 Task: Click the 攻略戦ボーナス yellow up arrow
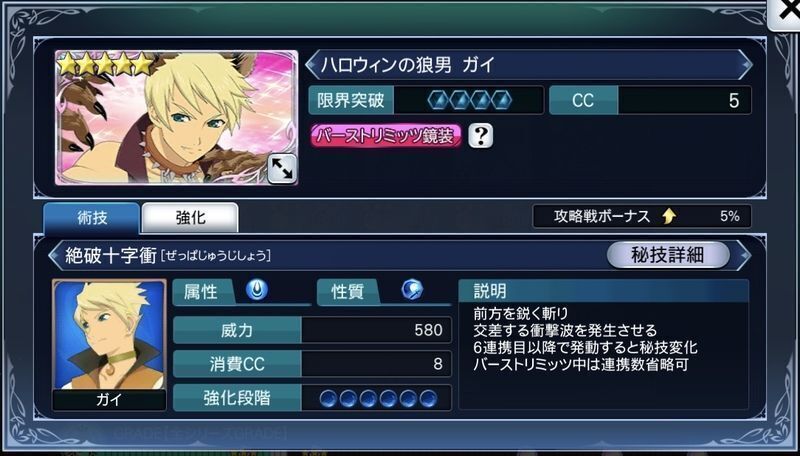pos(669,216)
